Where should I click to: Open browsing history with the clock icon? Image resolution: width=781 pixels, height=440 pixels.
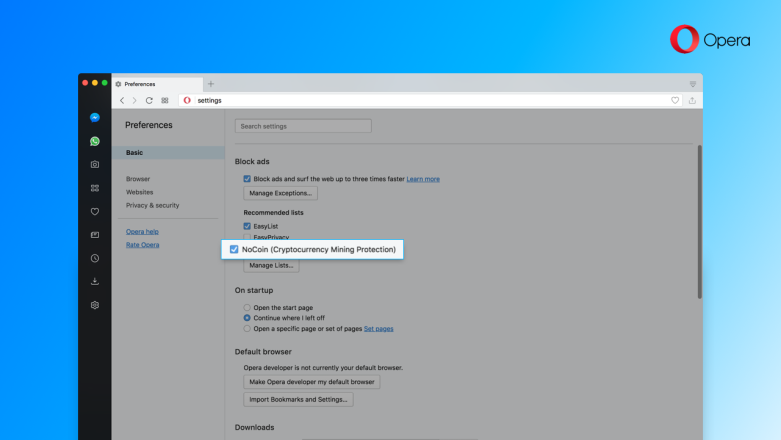[95, 258]
